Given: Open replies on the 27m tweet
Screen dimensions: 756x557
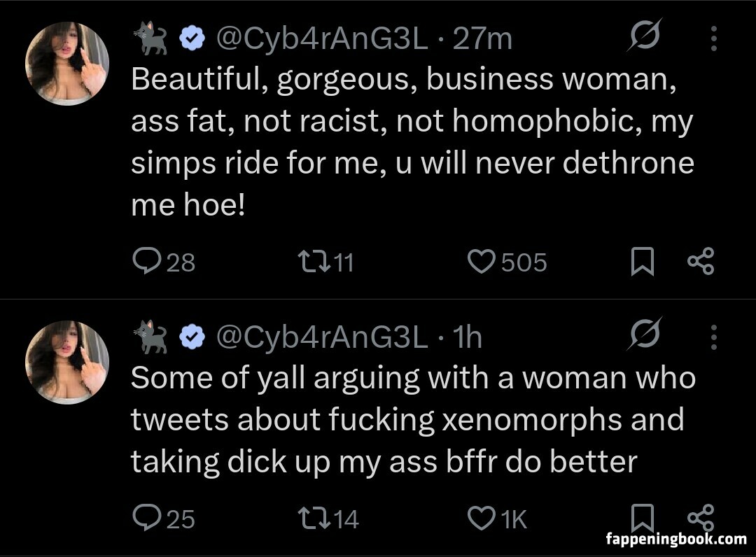Looking at the screenshot, I should [146, 262].
